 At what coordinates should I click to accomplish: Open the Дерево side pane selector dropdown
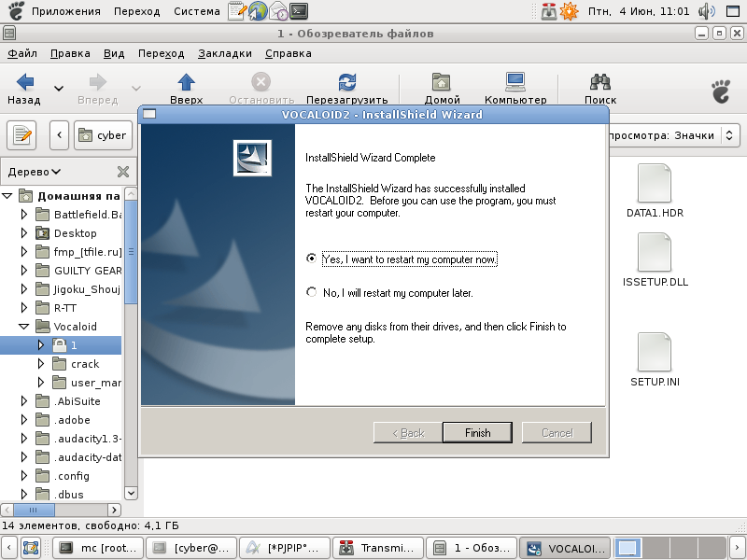[35, 172]
